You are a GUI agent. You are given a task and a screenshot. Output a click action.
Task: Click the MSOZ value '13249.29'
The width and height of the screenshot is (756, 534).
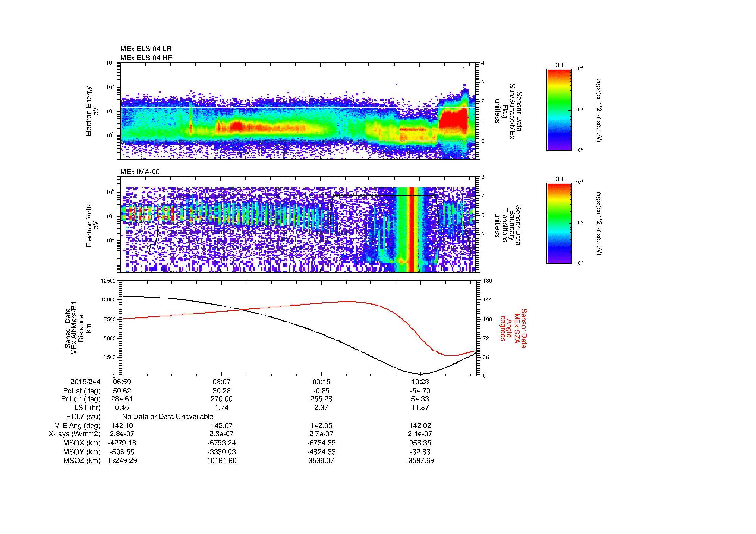pos(122,461)
